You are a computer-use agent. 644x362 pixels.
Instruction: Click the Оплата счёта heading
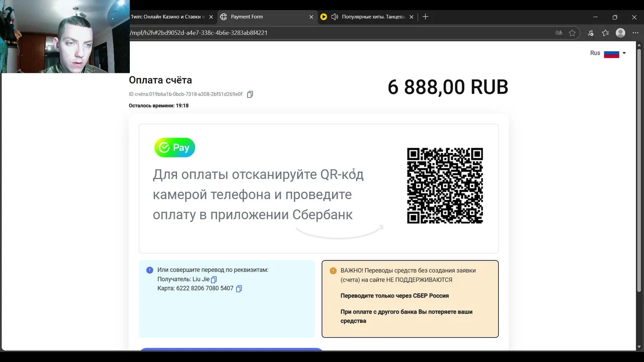point(160,80)
